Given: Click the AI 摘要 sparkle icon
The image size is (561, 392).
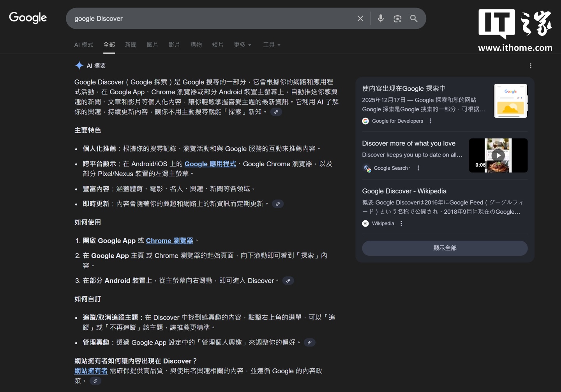Looking at the screenshot, I should click(79, 65).
